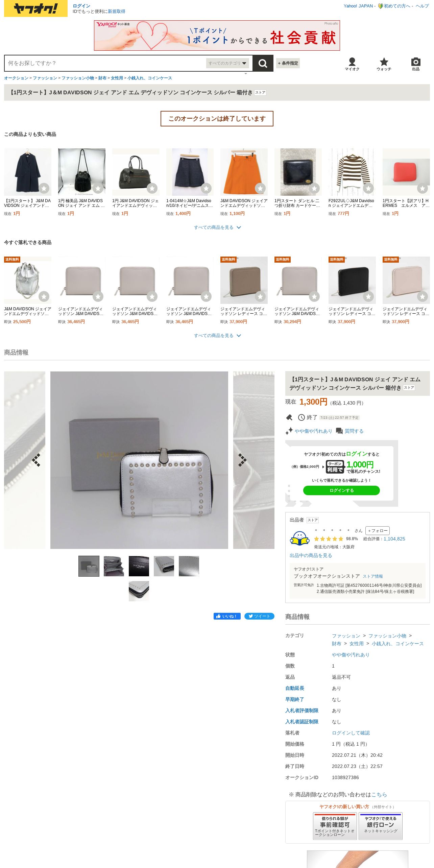Screen dimensions: 434x868
Task: Click the 出品 camera icon
Action: click(x=416, y=64)
